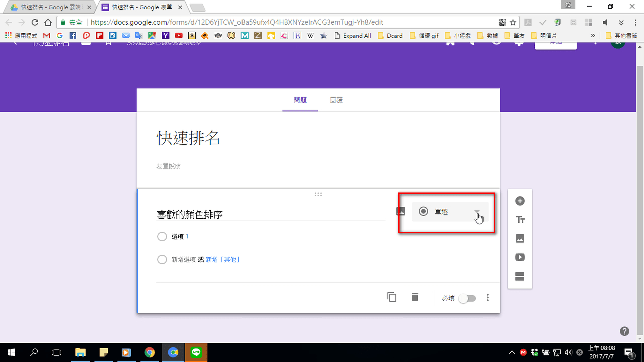
Task: Edit the 選項 1 option text
Action: (x=180, y=236)
